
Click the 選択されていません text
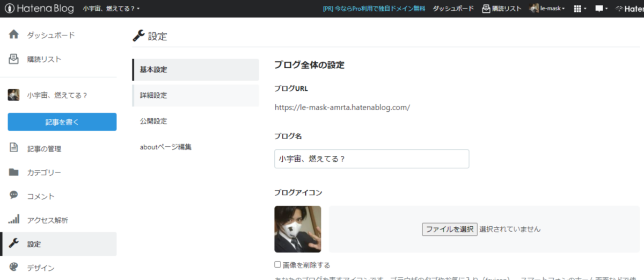(510, 229)
